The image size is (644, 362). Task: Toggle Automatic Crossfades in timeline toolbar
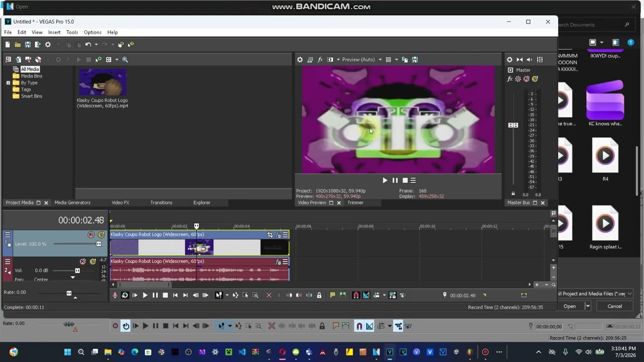tap(366, 295)
